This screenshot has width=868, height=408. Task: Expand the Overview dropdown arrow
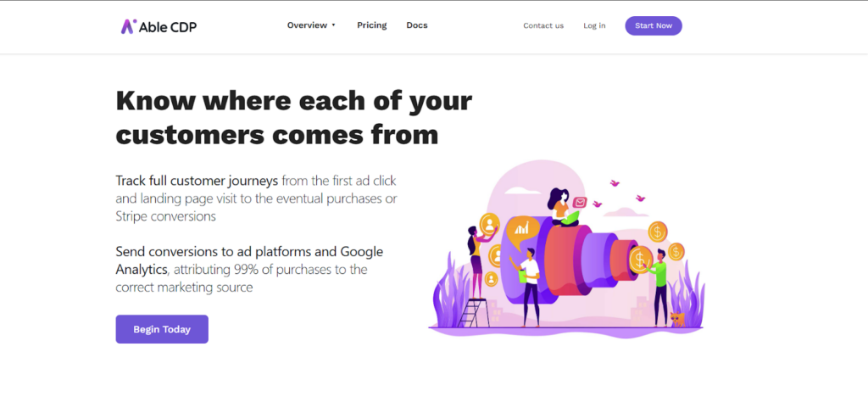click(x=334, y=25)
